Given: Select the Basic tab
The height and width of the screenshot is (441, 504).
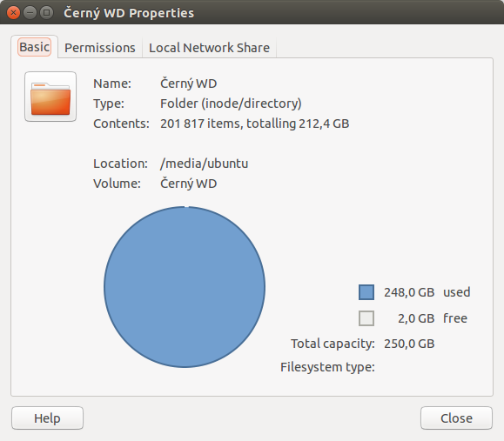Looking at the screenshot, I should [x=35, y=47].
